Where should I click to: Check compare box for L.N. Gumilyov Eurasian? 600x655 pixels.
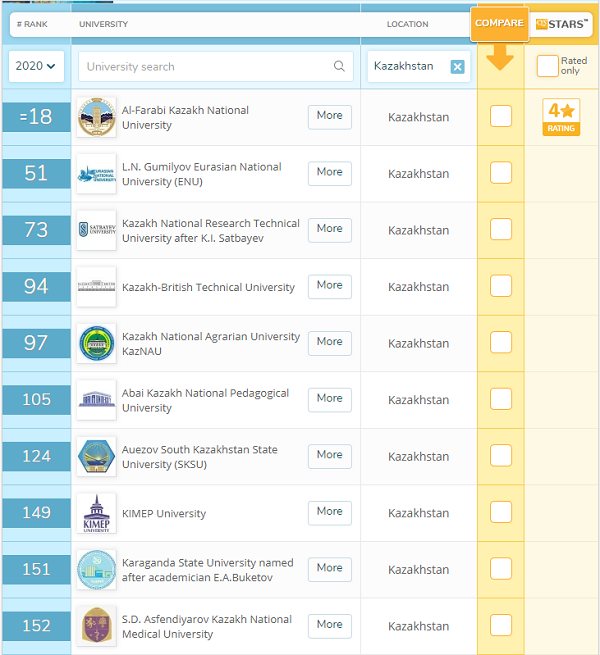point(501,173)
